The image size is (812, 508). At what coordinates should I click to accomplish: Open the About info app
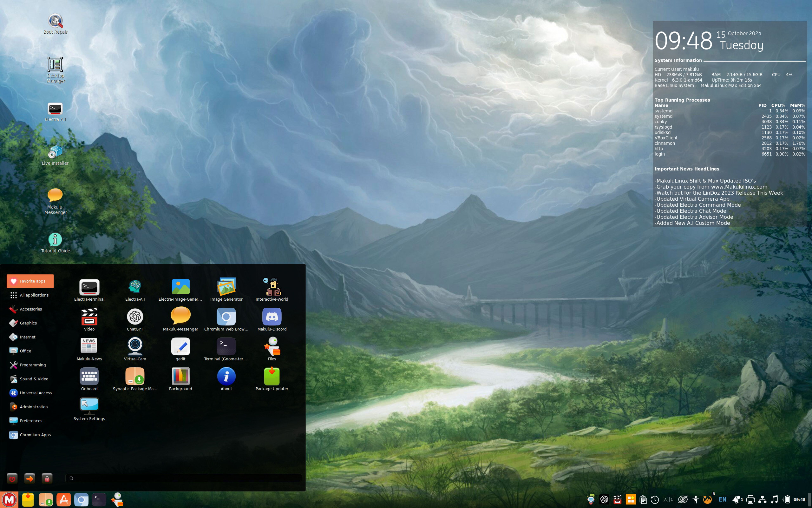(x=226, y=379)
